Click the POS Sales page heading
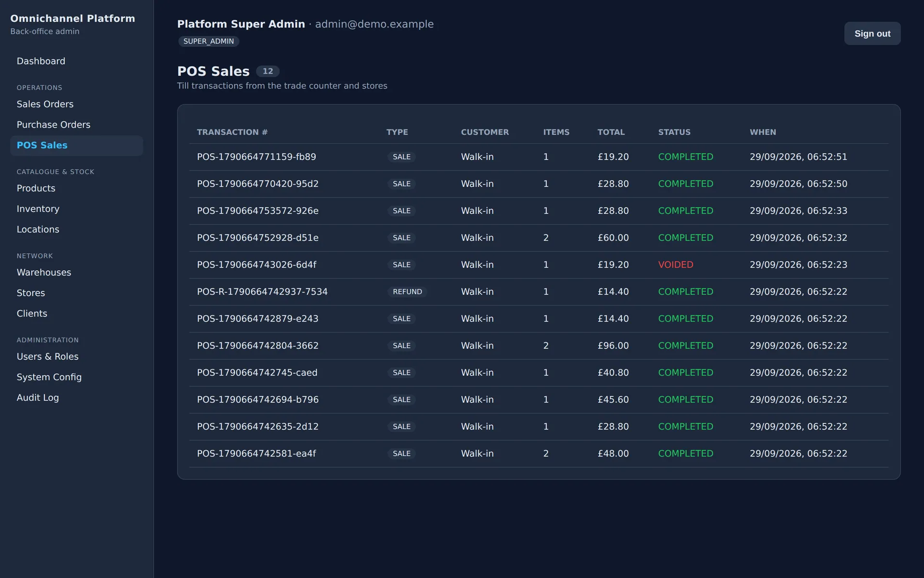This screenshot has width=924, height=578. click(x=213, y=71)
